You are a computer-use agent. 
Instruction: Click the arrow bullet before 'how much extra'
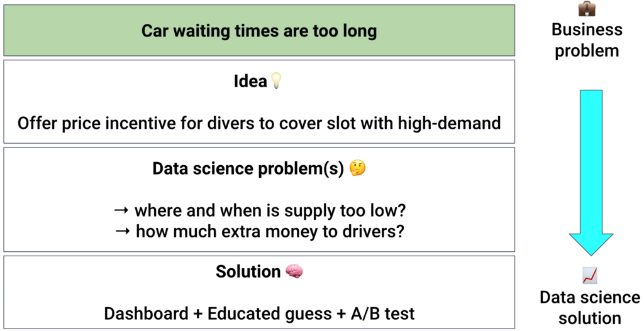123,231
